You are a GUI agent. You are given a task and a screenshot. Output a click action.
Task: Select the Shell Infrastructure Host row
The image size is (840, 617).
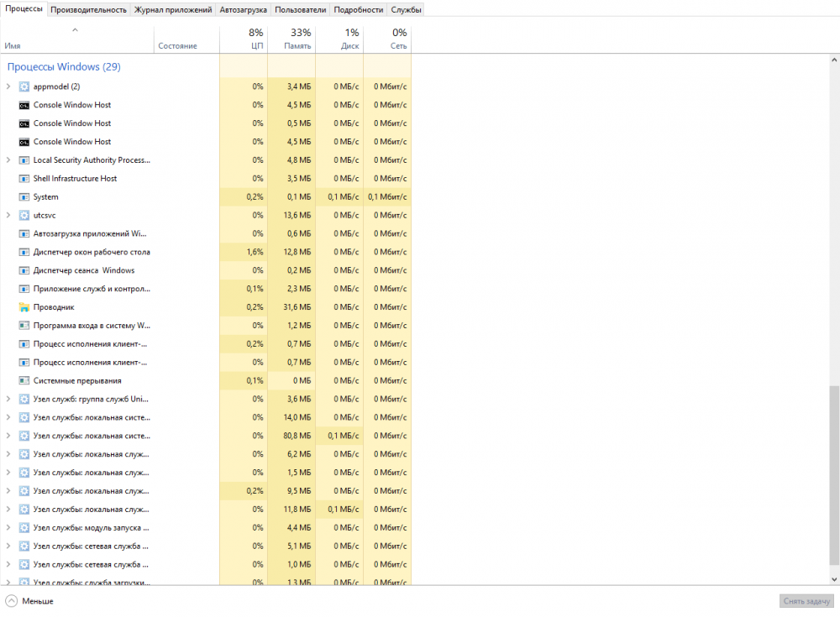point(206,179)
